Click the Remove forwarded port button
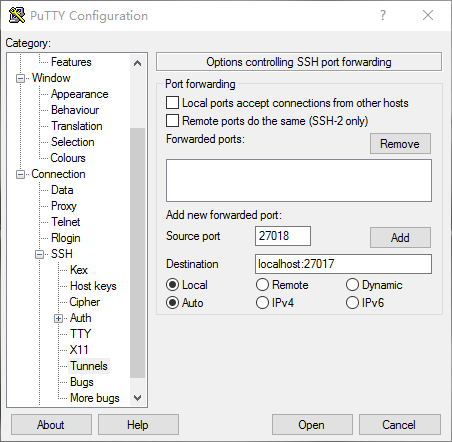 [400, 144]
